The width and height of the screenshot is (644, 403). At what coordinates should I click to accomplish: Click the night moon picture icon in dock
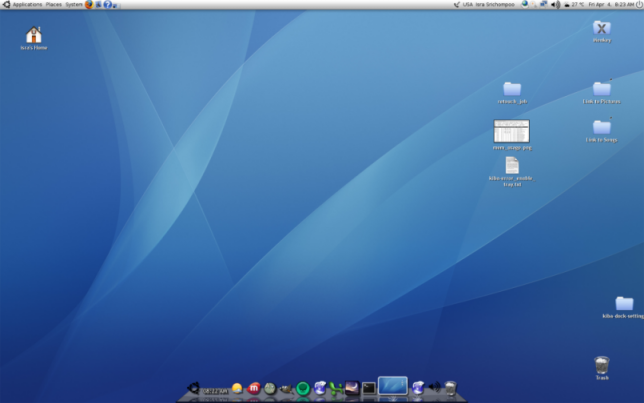point(352,388)
